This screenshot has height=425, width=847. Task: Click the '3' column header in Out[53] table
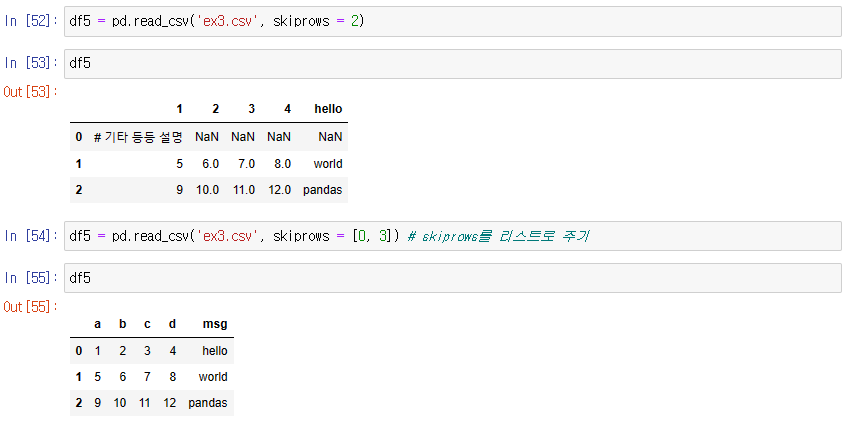click(x=251, y=109)
